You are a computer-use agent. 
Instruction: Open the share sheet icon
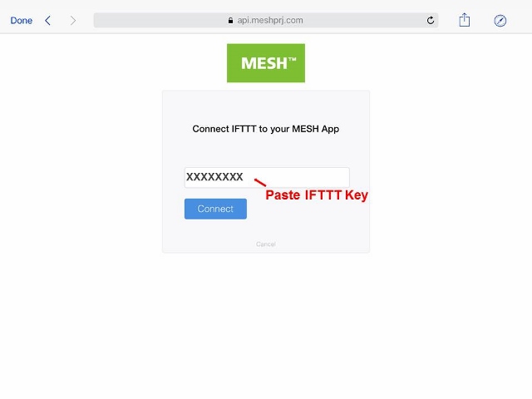pos(464,20)
